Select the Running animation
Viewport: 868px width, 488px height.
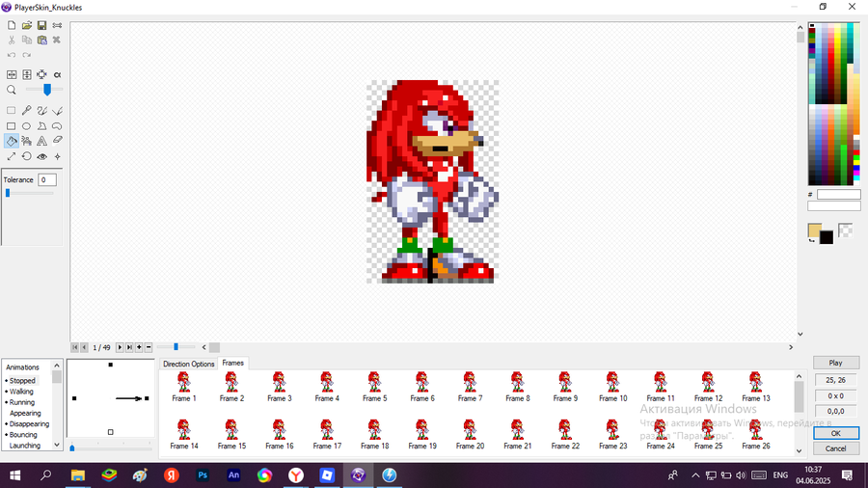pos(21,402)
